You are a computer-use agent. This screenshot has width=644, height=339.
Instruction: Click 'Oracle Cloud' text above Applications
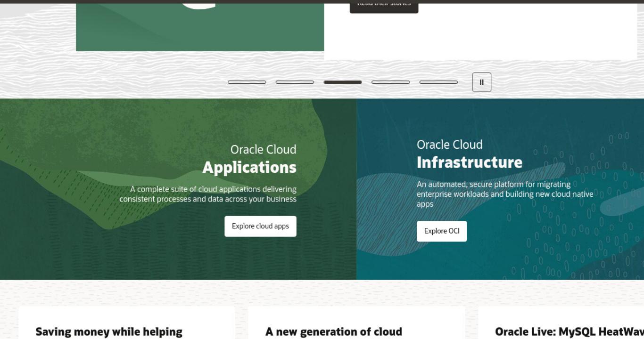(264, 149)
